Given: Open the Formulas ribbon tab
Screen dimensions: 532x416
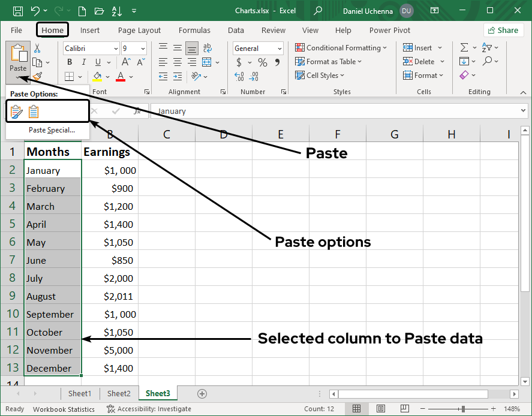Looking at the screenshot, I should pyautogui.click(x=194, y=30).
